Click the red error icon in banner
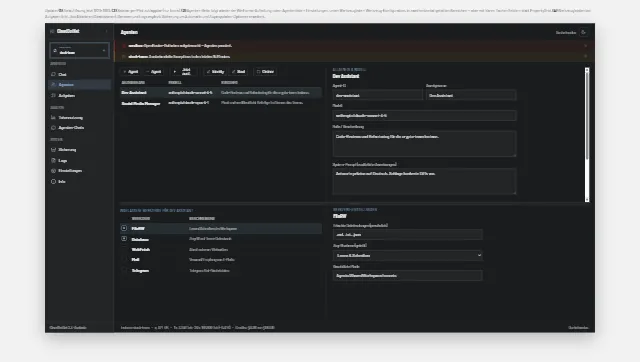 click(124, 46)
